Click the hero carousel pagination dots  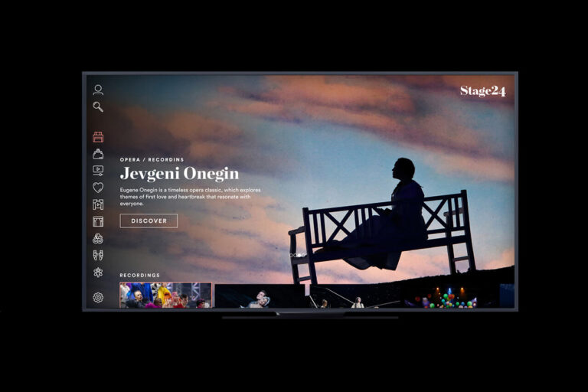pos(298,255)
